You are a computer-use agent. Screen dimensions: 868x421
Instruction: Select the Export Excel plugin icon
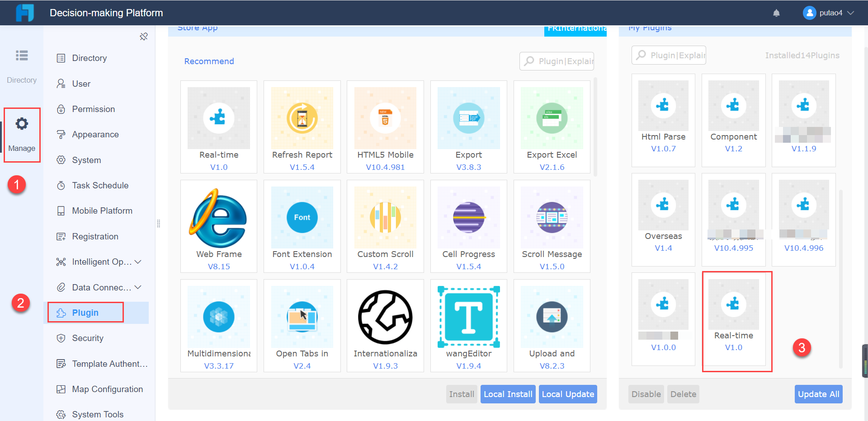click(x=552, y=118)
